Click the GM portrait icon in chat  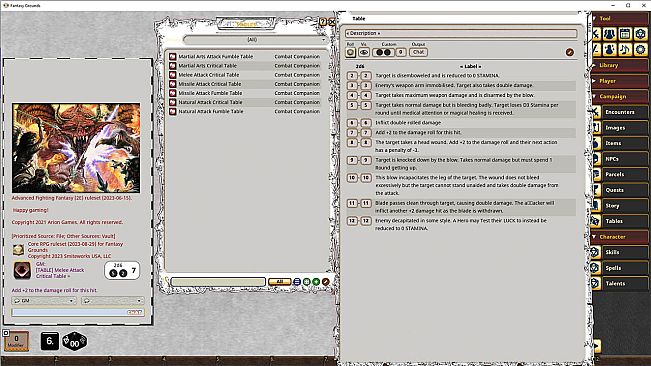click(x=22, y=271)
